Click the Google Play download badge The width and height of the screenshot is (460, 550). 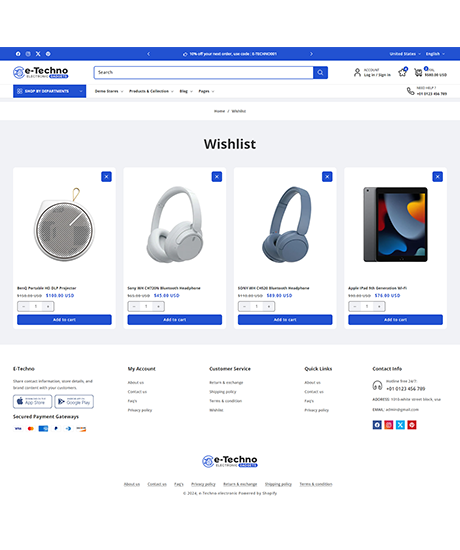coord(74,402)
